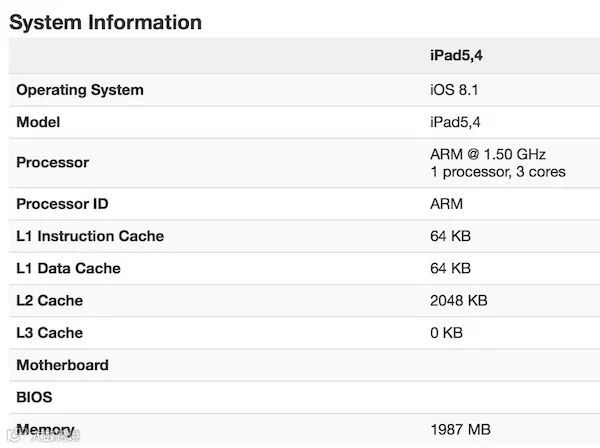Viewport: 600px width, 448px height.
Task: Click the Model row label
Action: (x=38, y=122)
